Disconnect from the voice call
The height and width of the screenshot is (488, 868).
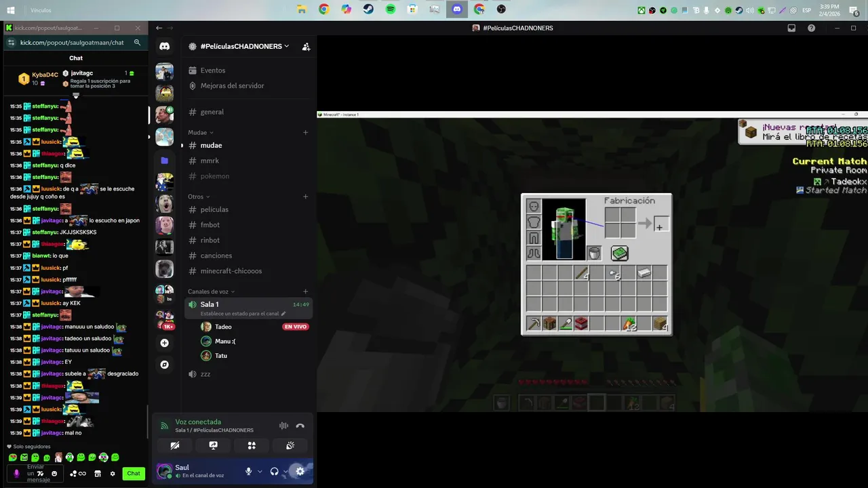point(300,426)
